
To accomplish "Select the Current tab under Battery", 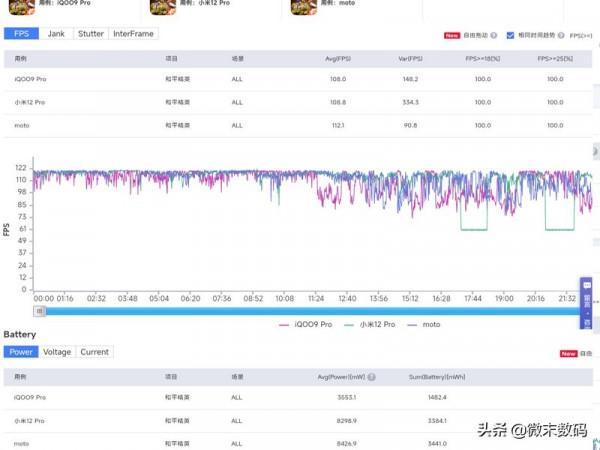I will tap(94, 352).
